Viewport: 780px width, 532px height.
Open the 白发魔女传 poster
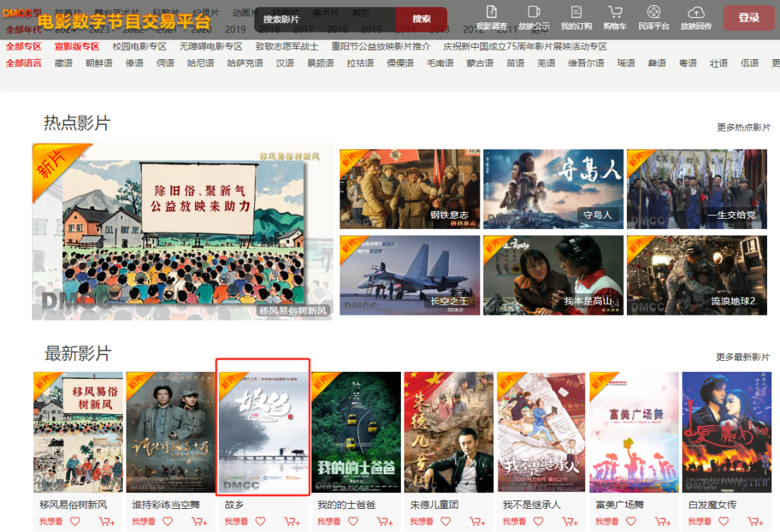click(x=727, y=432)
